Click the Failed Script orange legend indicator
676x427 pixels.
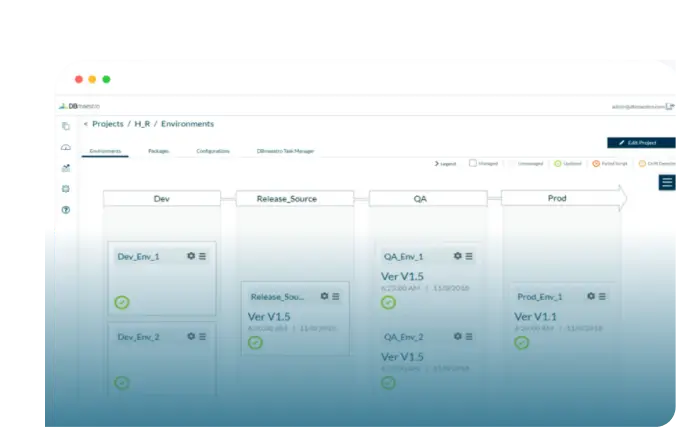coord(596,163)
